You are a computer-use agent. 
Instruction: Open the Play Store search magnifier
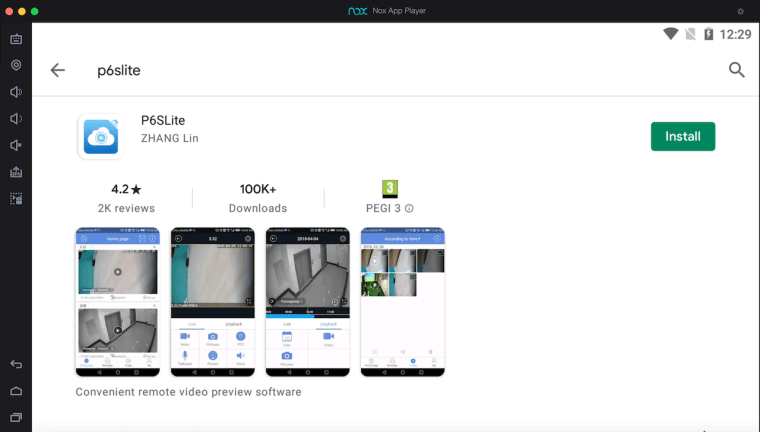click(x=736, y=70)
